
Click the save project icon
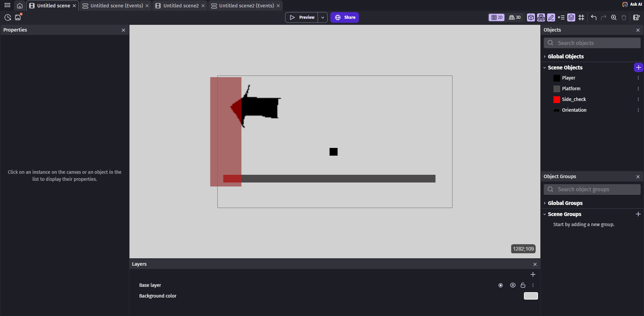click(18, 17)
